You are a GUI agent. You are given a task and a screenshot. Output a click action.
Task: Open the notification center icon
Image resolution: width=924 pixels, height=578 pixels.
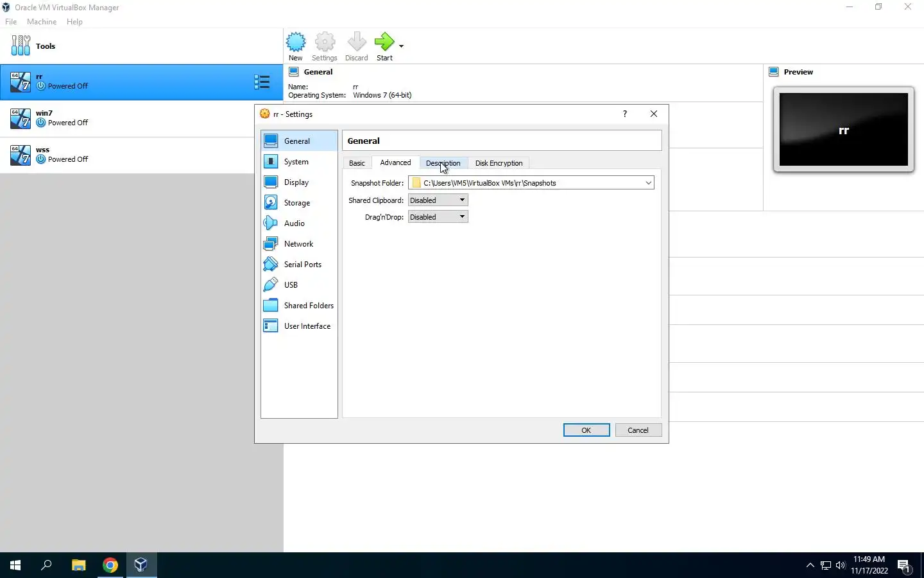pos(904,566)
